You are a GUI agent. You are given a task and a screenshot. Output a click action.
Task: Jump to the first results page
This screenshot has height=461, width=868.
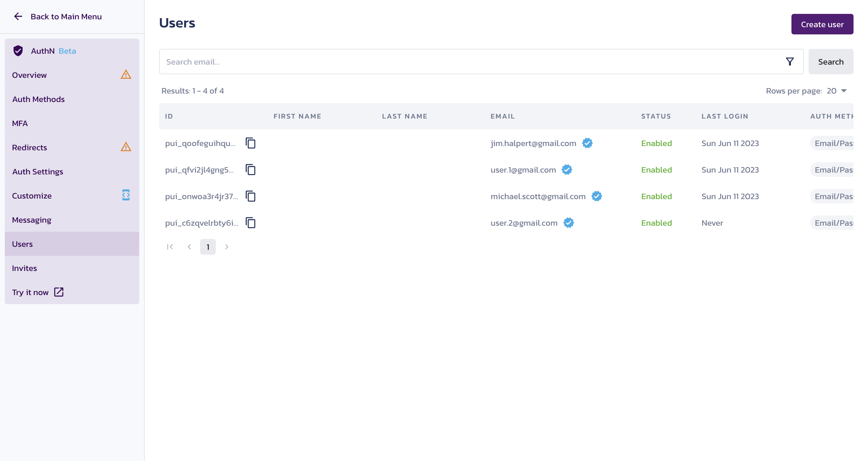pyautogui.click(x=170, y=247)
